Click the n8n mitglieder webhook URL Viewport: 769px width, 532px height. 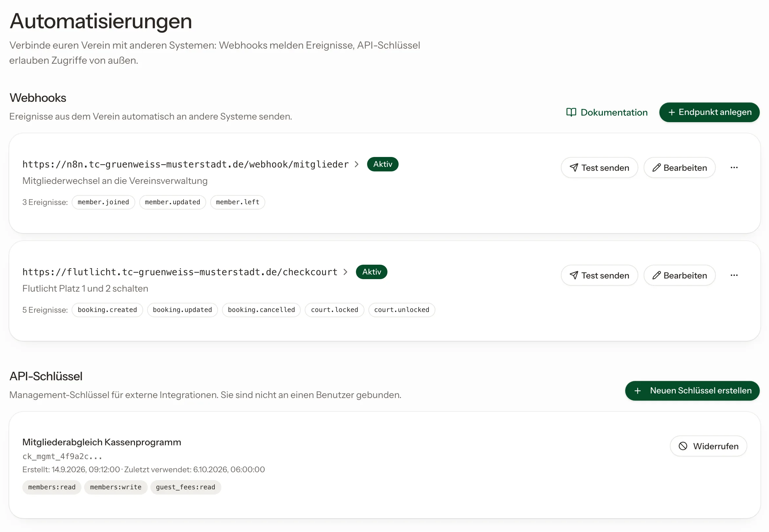(x=186, y=164)
